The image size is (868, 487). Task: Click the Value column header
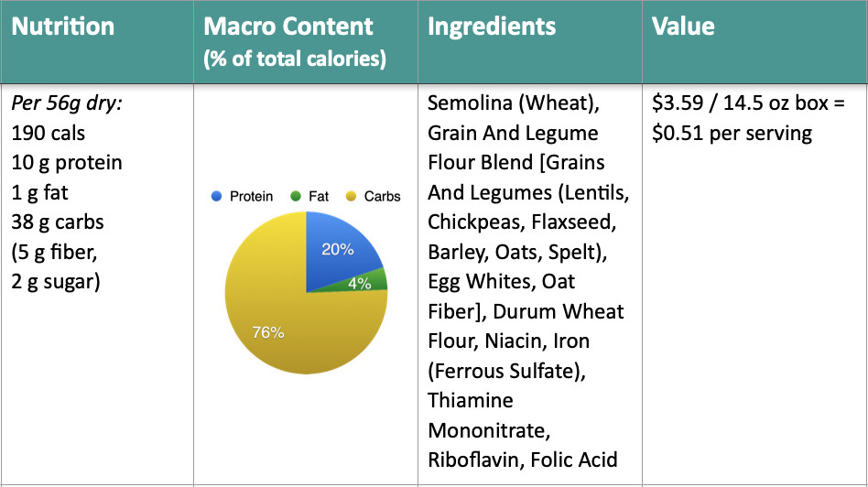(x=683, y=26)
